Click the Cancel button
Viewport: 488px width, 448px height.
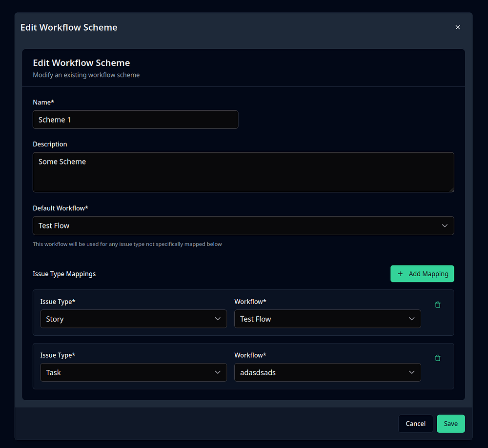click(415, 424)
